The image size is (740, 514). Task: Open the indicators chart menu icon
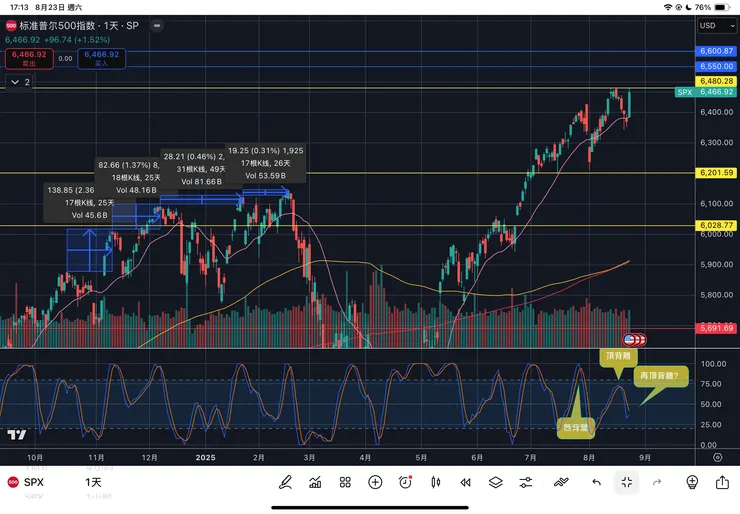[x=315, y=482]
